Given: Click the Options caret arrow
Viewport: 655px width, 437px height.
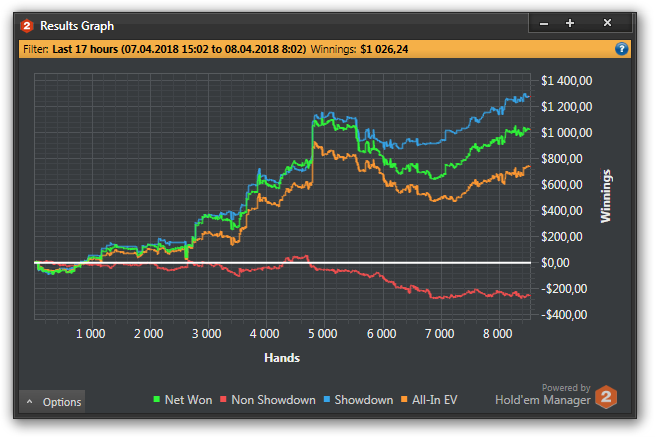Looking at the screenshot, I should [29, 401].
